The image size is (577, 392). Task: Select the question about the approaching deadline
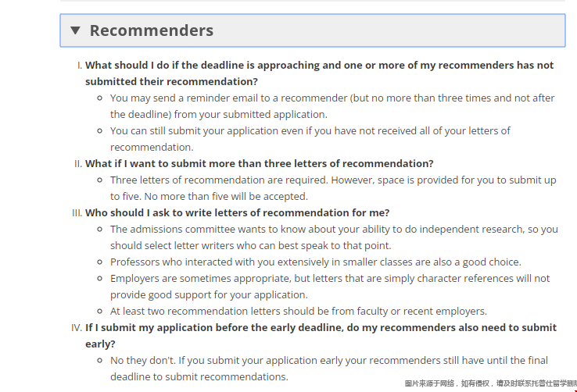(x=320, y=73)
